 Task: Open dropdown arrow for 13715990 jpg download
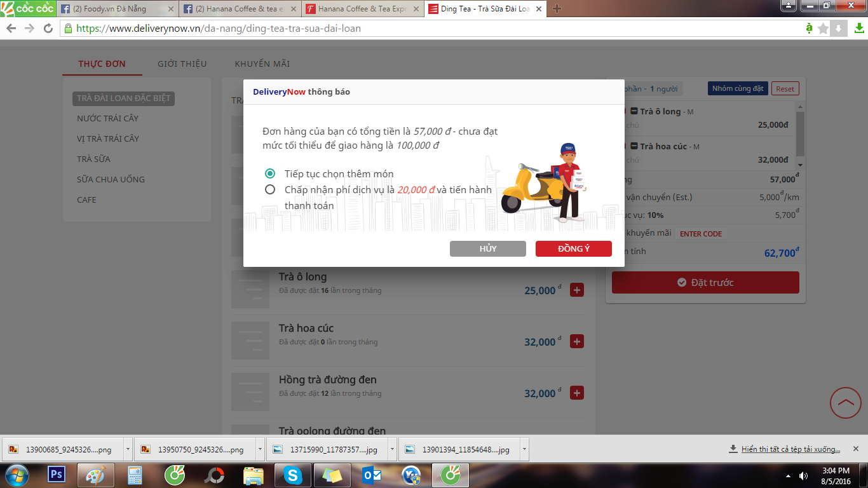point(392,449)
